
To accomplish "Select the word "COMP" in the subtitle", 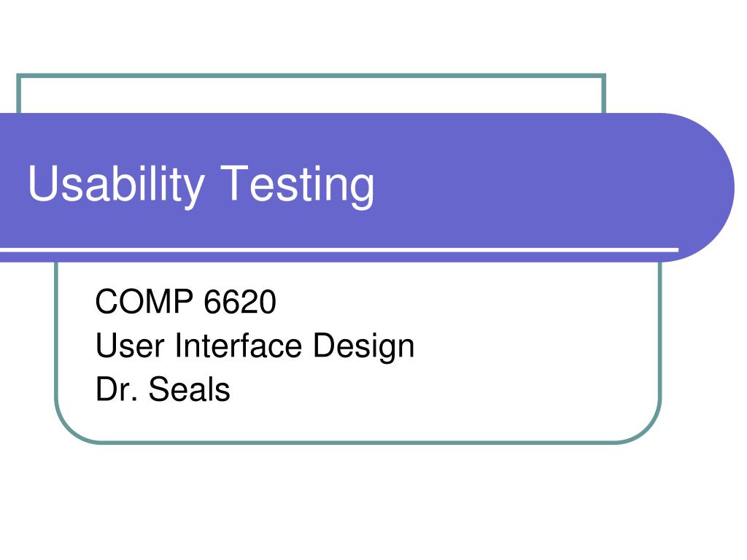I will click(x=144, y=301).
